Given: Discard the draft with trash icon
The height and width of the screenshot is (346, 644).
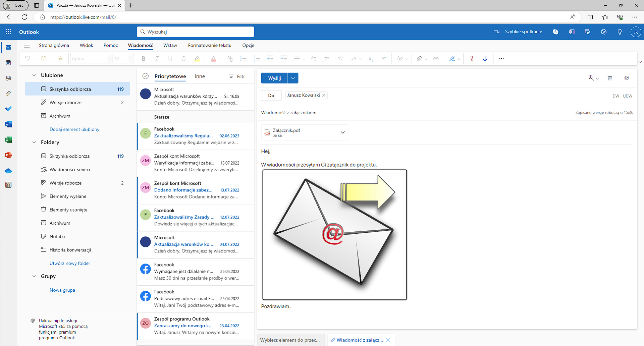Looking at the screenshot, I should tap(610, 78).
